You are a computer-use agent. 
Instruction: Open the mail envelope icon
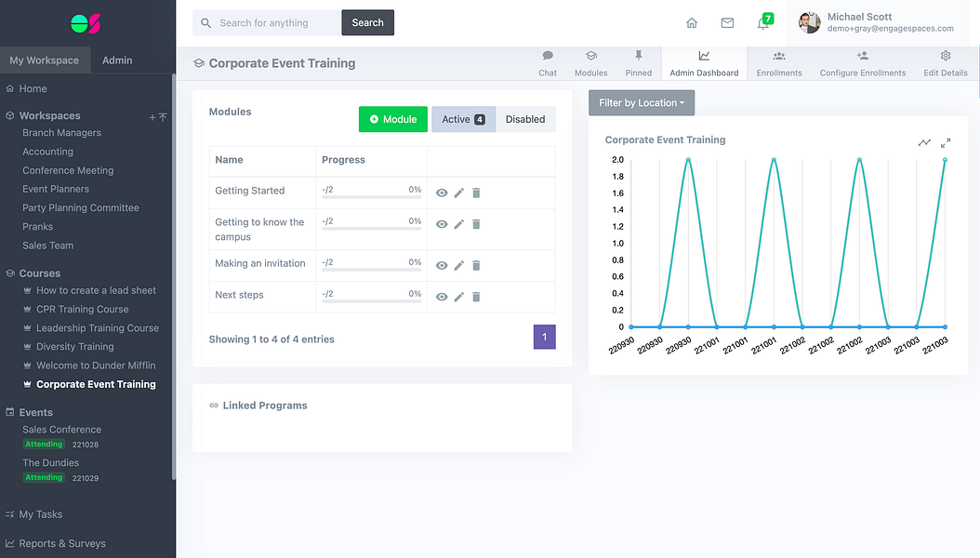727,23
